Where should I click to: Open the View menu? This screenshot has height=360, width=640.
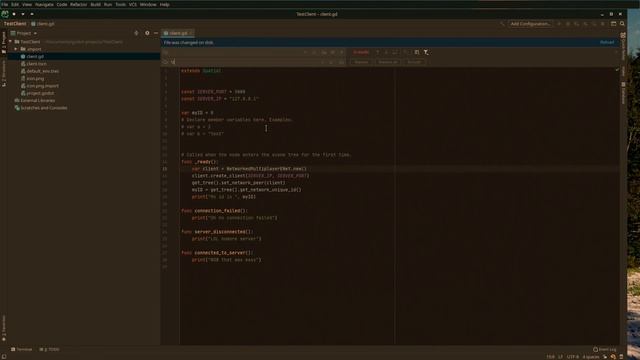coord(27,4)
